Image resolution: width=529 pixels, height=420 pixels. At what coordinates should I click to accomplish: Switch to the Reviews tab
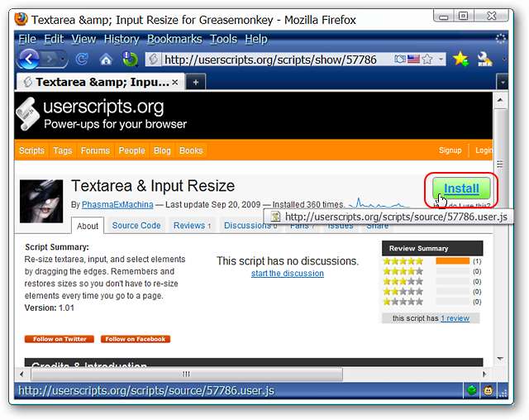click(x=192, y=226)
